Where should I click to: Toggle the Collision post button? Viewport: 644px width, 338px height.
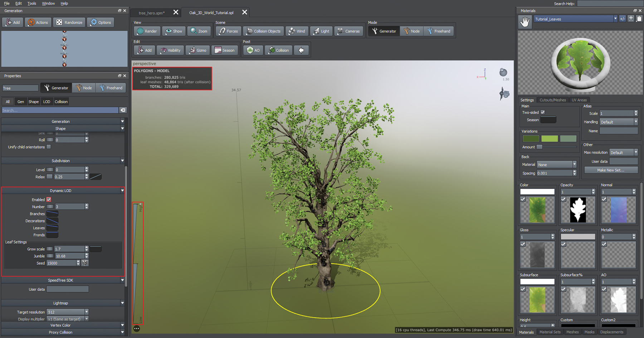279,50
